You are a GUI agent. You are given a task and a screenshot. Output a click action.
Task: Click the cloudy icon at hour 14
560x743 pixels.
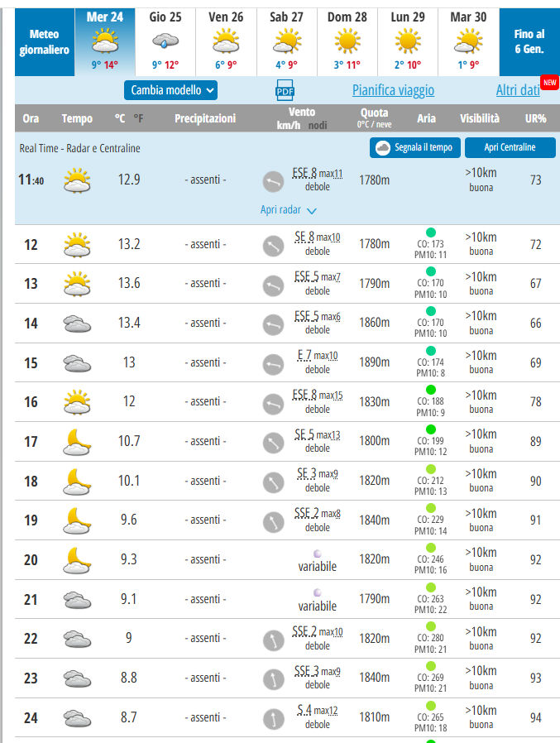(77, 324)
